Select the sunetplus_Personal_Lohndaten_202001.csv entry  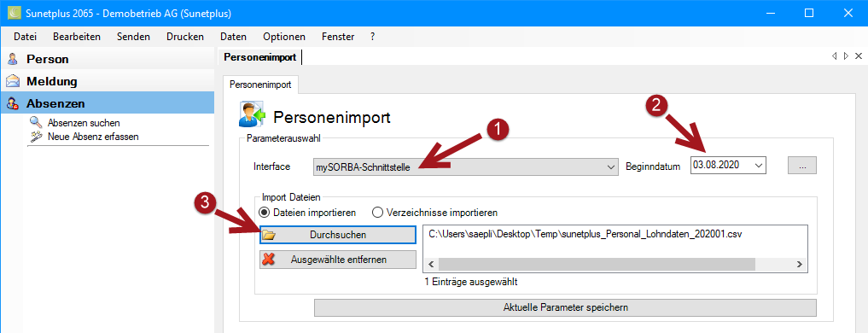[x=585, y=234]
